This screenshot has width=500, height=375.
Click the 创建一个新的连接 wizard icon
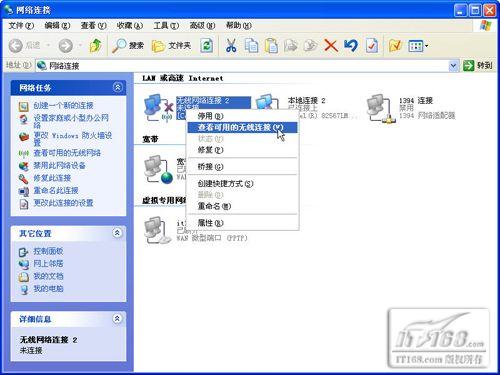(x=23, y=106)
